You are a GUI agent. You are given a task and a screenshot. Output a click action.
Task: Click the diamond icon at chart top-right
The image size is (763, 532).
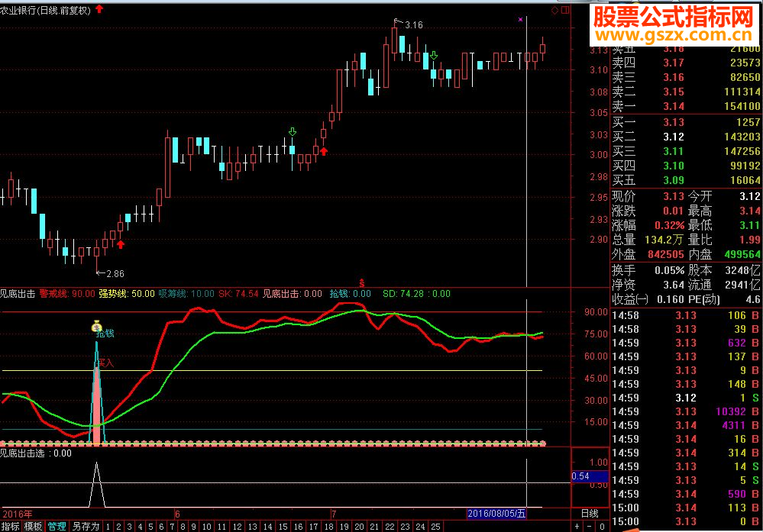pos(555,10)
